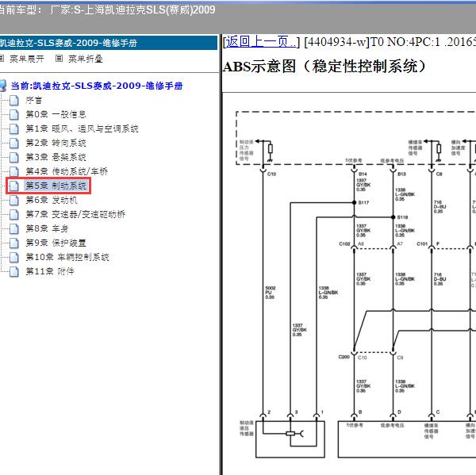Click the 菜单折叠 collapse-all icon
The image size is (476, 475).
click(59, 58)
